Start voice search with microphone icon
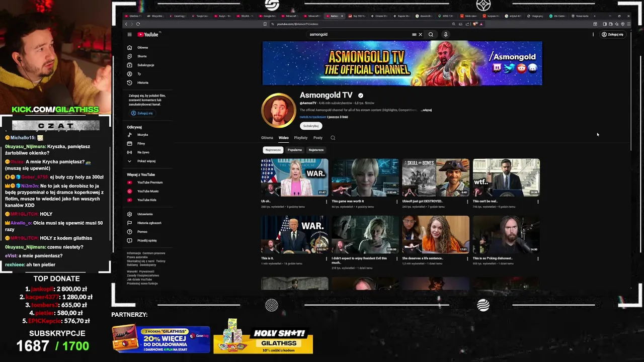This screenshot has height=362, width=644. 445,35
